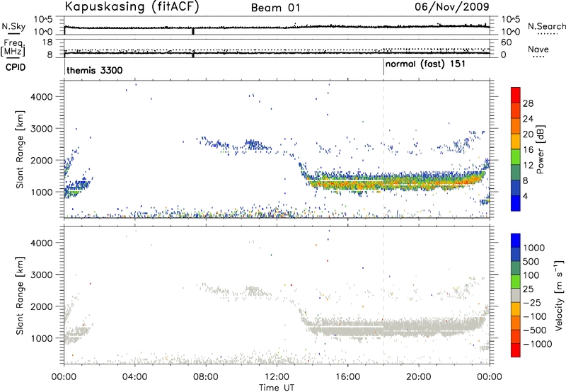
Task: Click '1000' tick on the velocity panel range axis
Action: tap(41, 338)
